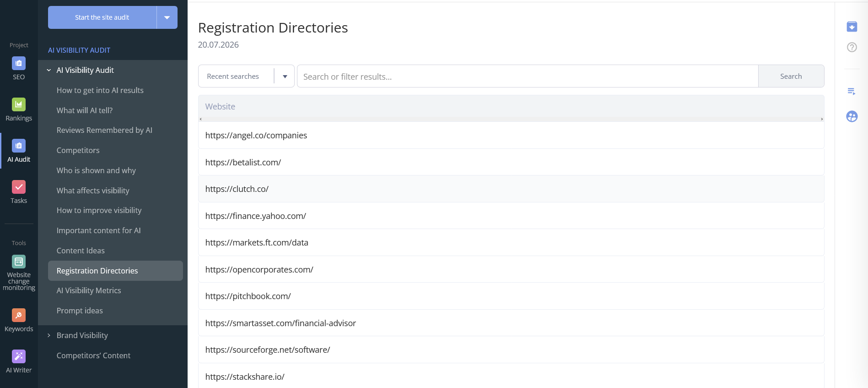The height and width of the screenshot is (388, 868).
Task: Select Who is shown and why
Action: tap(96, 170)
